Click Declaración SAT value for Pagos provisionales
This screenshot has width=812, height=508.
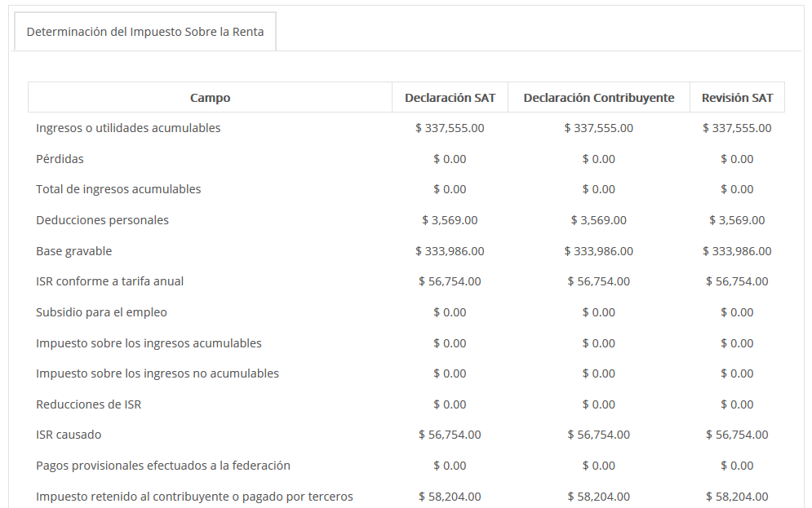pos(450,466)
